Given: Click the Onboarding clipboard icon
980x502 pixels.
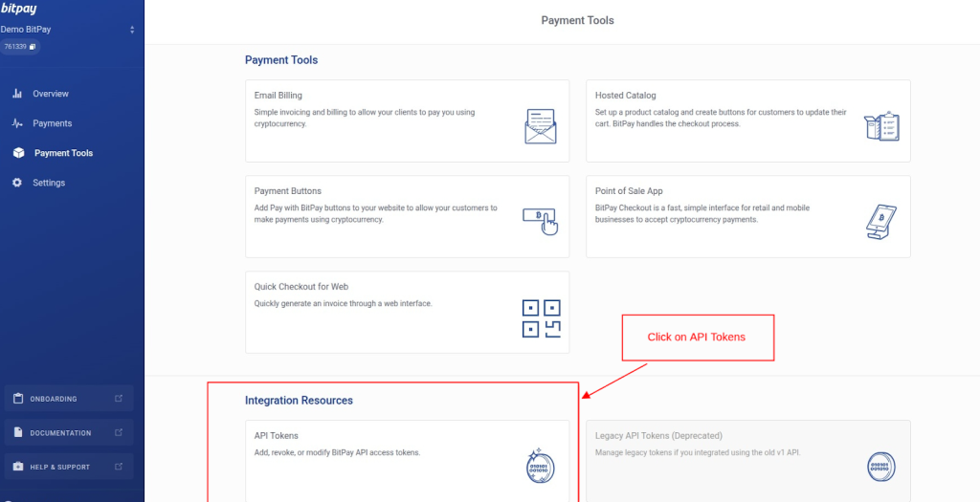Looking at the screenshot, I should [x=18, y=399].
